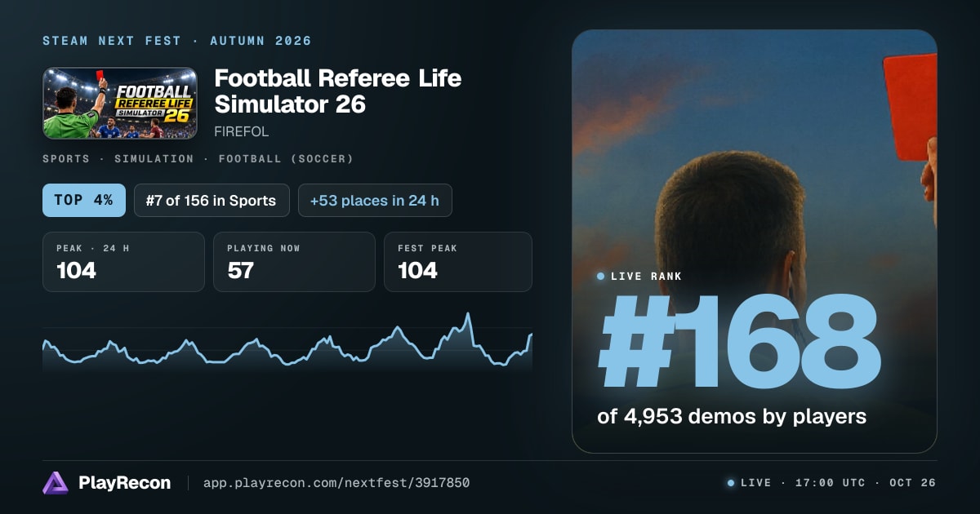The image size is (980, 514).
Task: Click the SPORTS · SIMULATION · FOOTBALL (SOCCER) tags line
Action: (198, 159)
